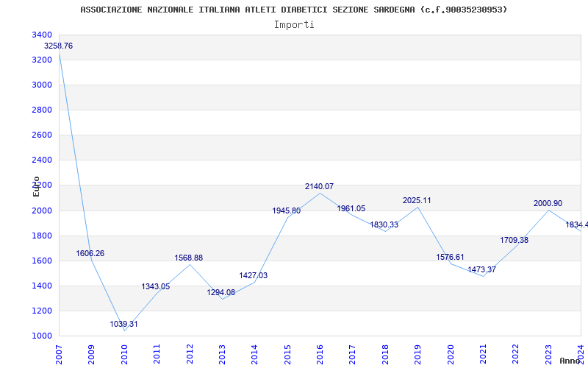Select the 2800 y-axis value
The width and height of the screenshot is (588, 368).
[x=41, y=110]
